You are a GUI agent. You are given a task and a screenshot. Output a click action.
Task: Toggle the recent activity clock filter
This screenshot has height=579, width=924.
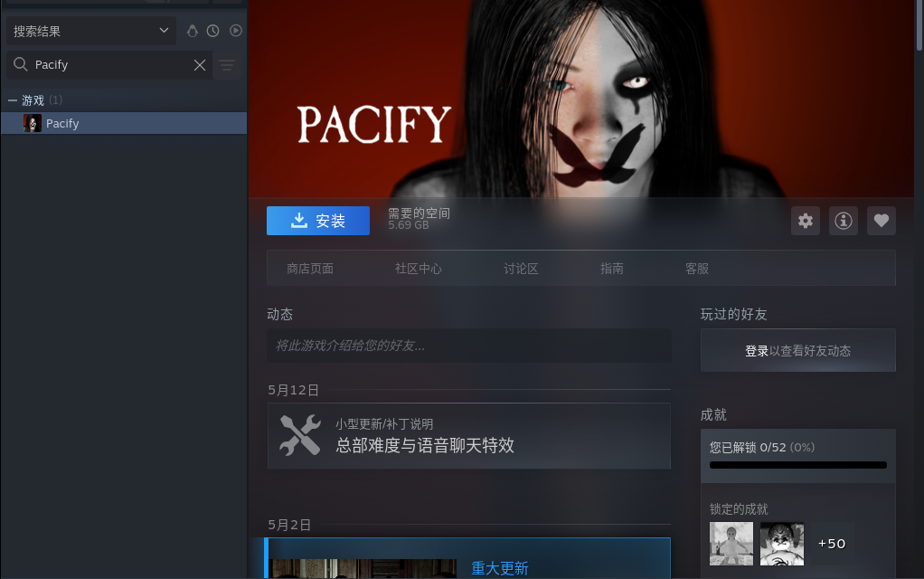pos(212,31)
